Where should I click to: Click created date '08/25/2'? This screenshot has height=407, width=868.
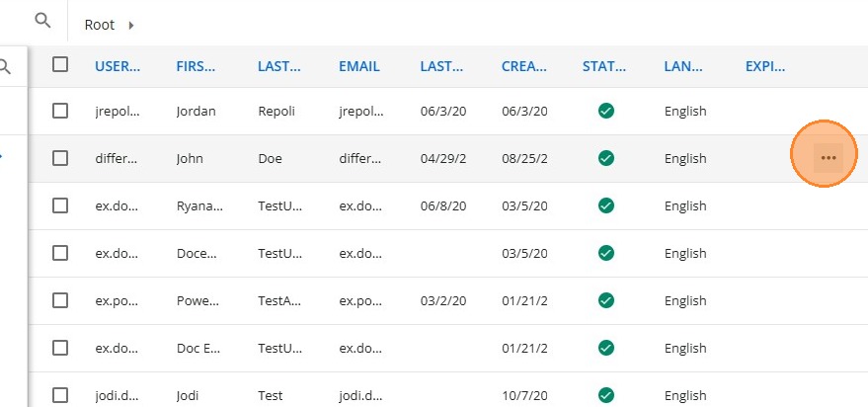point(524,159)
